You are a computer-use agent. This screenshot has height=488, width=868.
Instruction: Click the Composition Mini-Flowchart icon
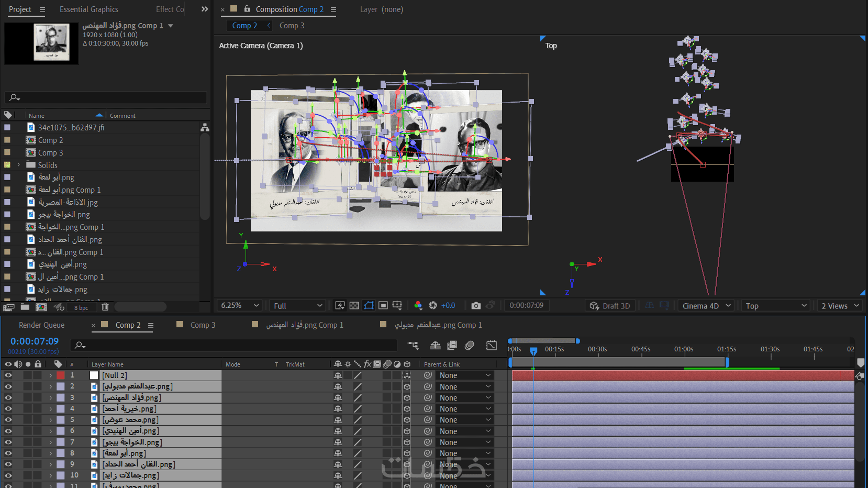pyautogui.click(x=413, y=345)
